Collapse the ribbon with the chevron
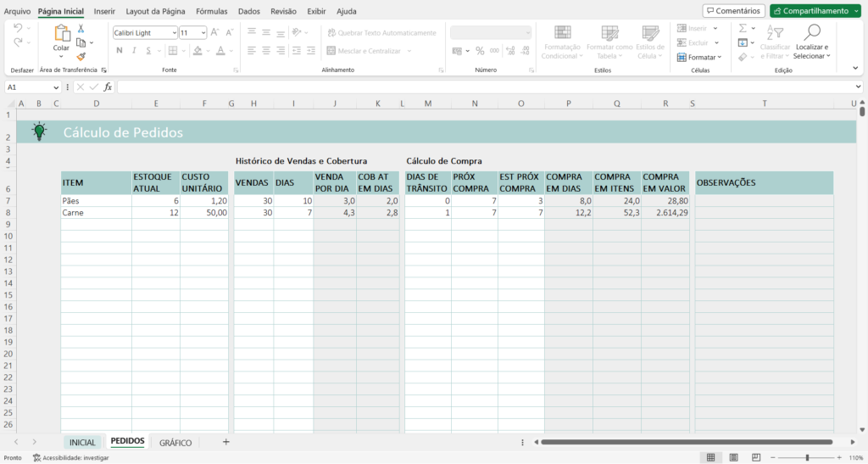The width and height of the screenshot is (868, 464). tap(856, 68)
